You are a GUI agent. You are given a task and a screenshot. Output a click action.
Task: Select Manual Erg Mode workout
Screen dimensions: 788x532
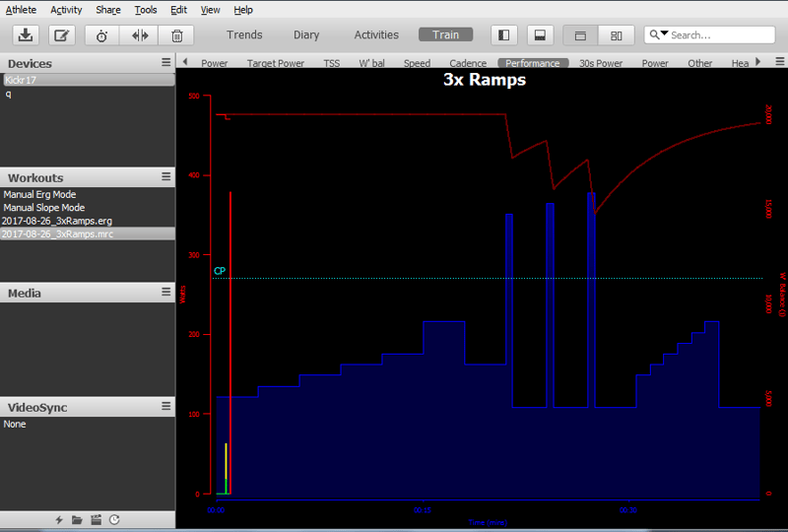pyautogui.click(x=39, y=195)
